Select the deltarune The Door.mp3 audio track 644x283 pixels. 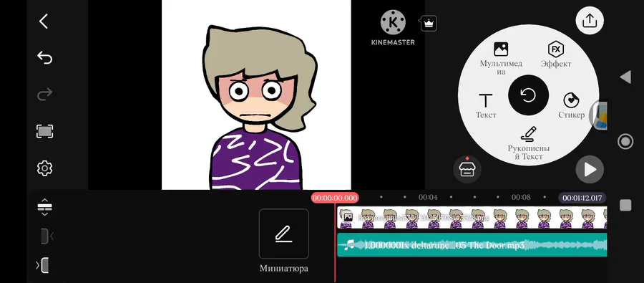[472, 245]
